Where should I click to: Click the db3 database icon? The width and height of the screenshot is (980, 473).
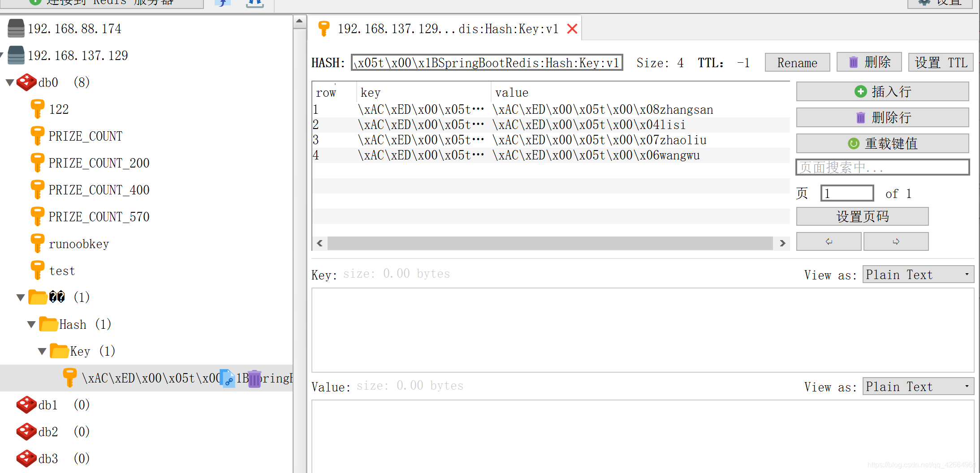26,458
